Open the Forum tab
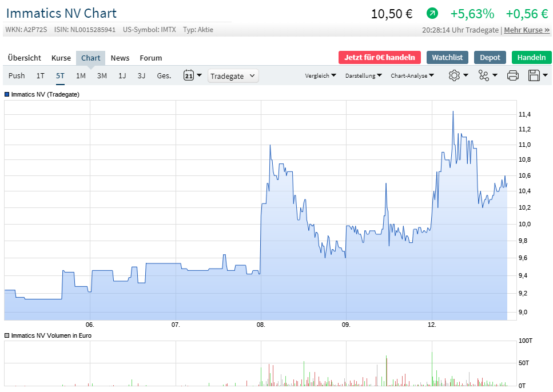The image size is (553, 392). coord(151,58)
